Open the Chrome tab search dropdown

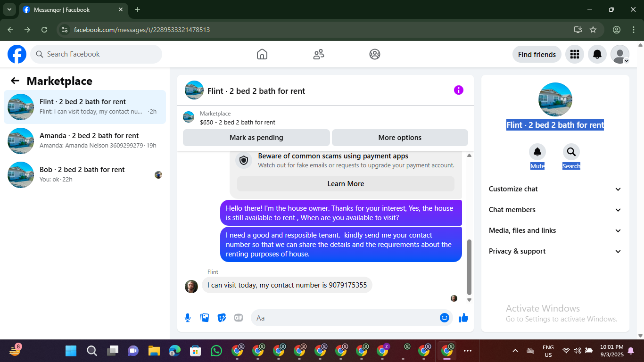(9, 9)
